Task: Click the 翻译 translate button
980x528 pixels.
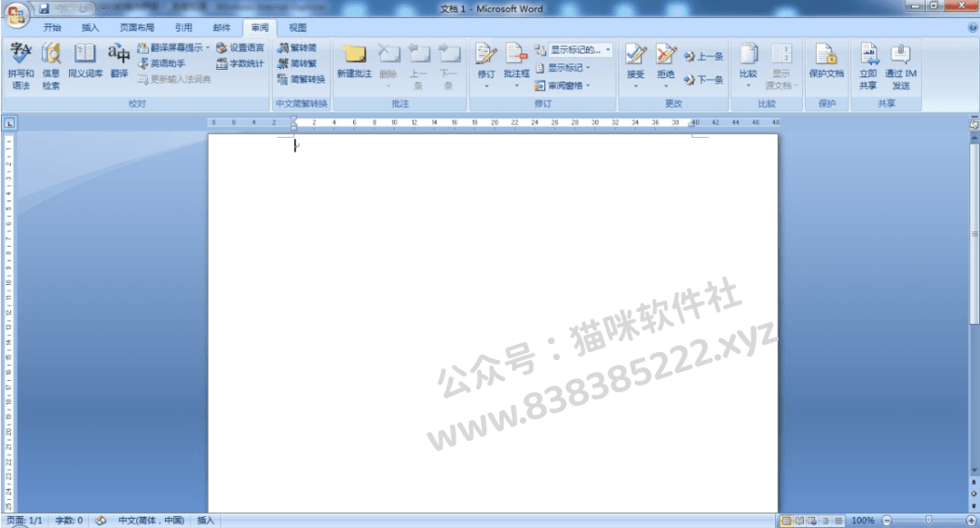Action: coord(119,61)
